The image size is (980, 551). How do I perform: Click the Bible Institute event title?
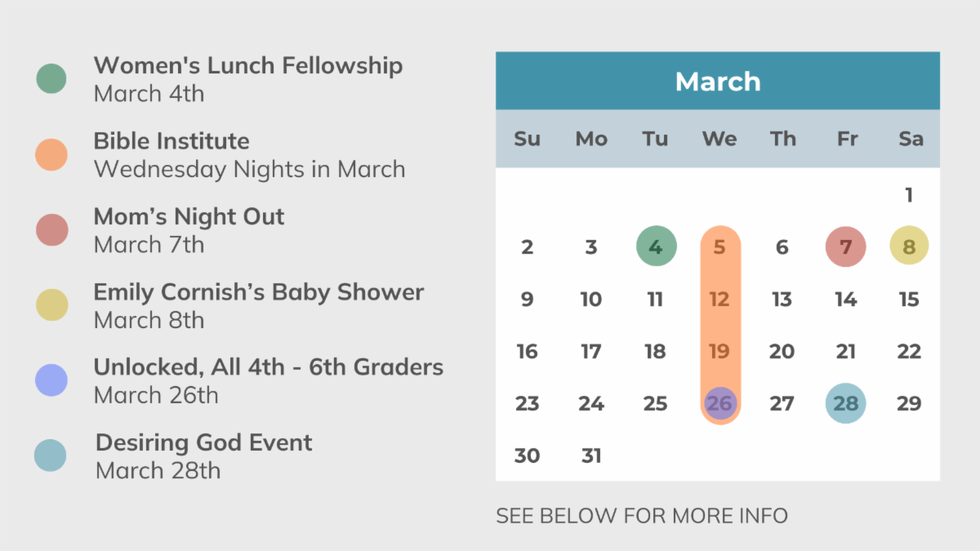click(x=171, y=140)
